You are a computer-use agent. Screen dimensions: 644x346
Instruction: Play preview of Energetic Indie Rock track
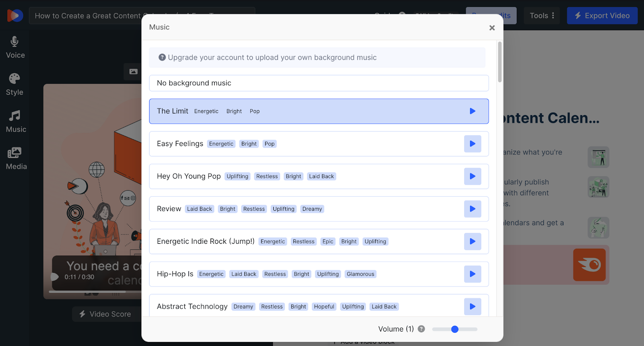click(473, 241)
